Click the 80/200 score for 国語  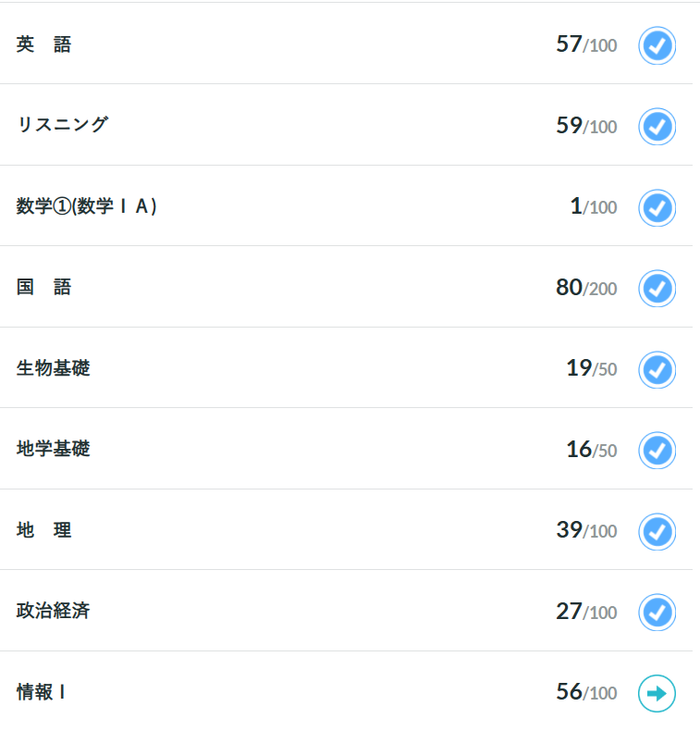(585, 288)
